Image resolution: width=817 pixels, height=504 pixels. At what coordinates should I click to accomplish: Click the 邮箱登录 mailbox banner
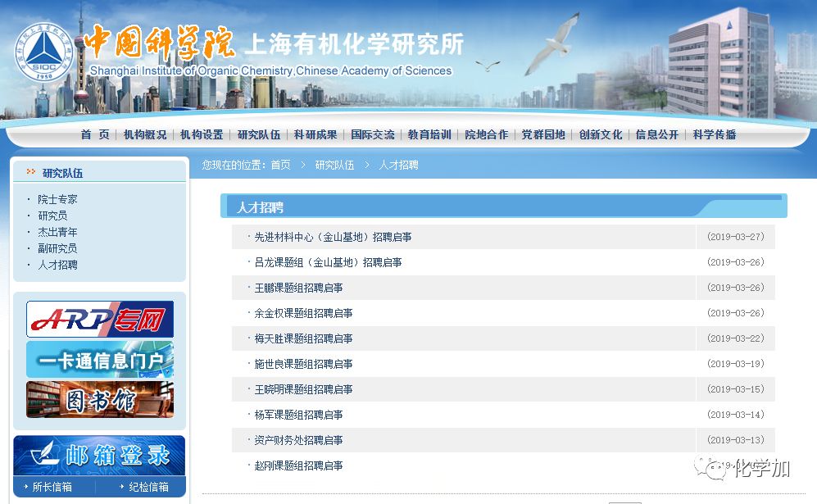coord(100,455)
